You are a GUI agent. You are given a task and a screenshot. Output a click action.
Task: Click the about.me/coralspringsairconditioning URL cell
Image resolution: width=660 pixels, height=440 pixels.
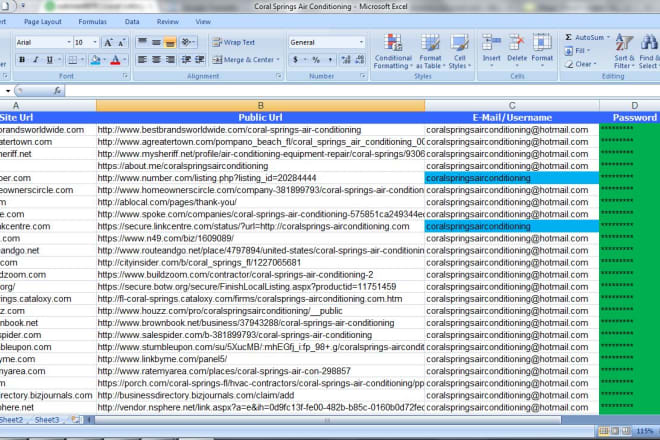[261, 166]
